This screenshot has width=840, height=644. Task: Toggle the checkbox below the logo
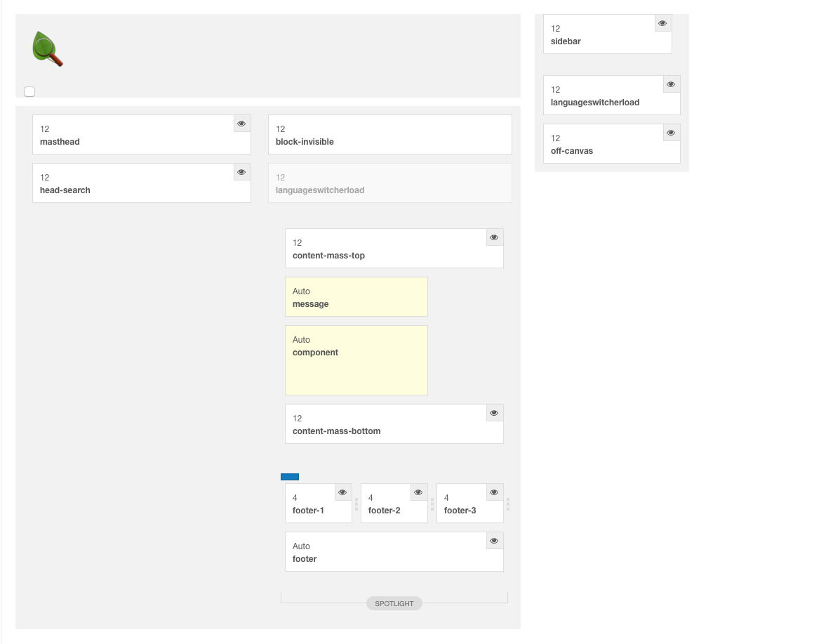coord(29,91)
